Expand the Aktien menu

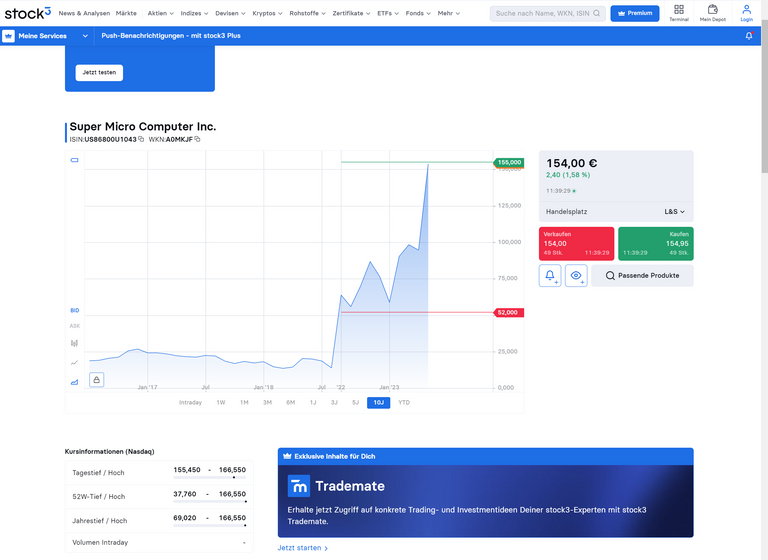coord(161,13)
